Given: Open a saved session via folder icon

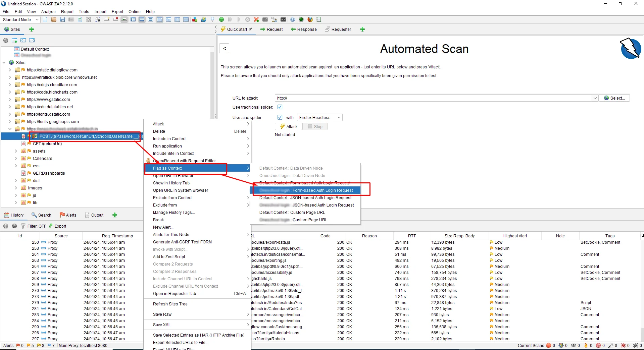Looking at the screenshot, I should (x=54, y=19).
